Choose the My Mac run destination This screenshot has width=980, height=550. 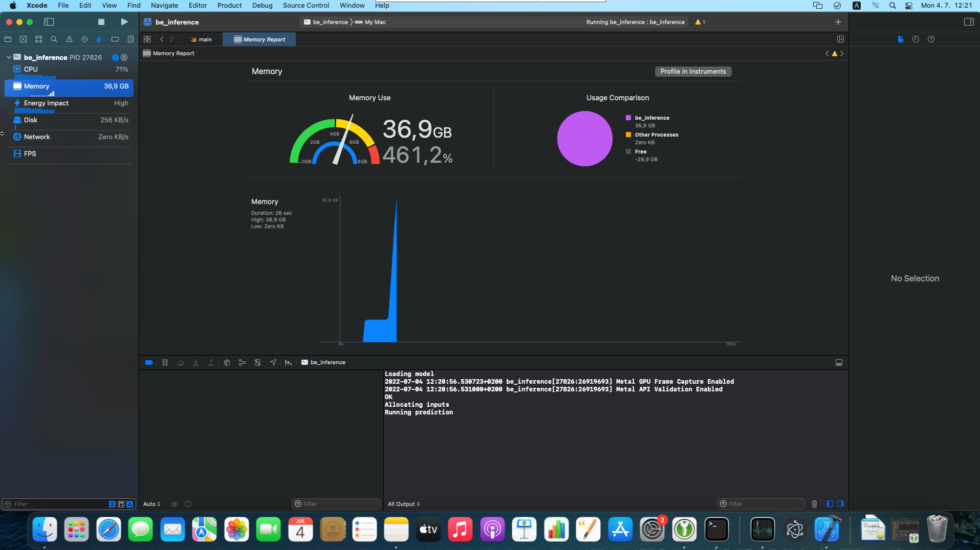pyautogui.click(x=371, y=22)
